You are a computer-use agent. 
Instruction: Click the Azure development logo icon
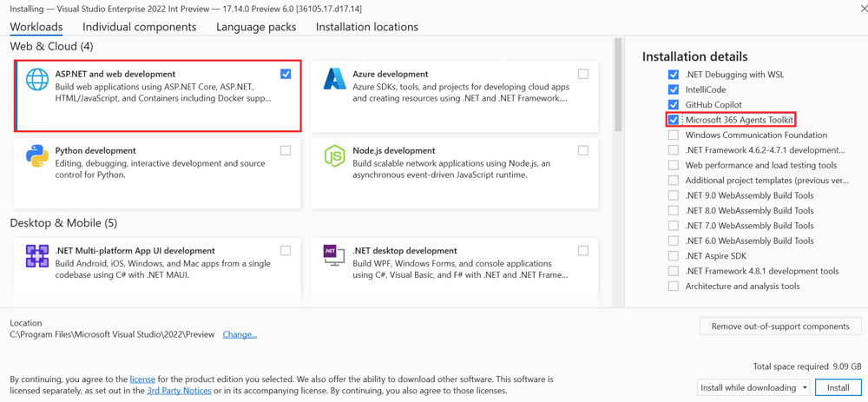(334, 80)
